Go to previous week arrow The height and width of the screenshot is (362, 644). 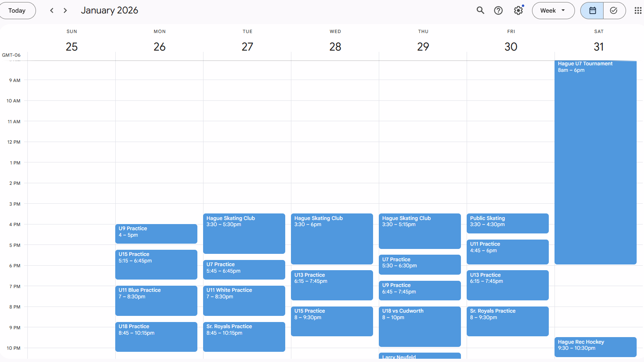pos(52,11)
